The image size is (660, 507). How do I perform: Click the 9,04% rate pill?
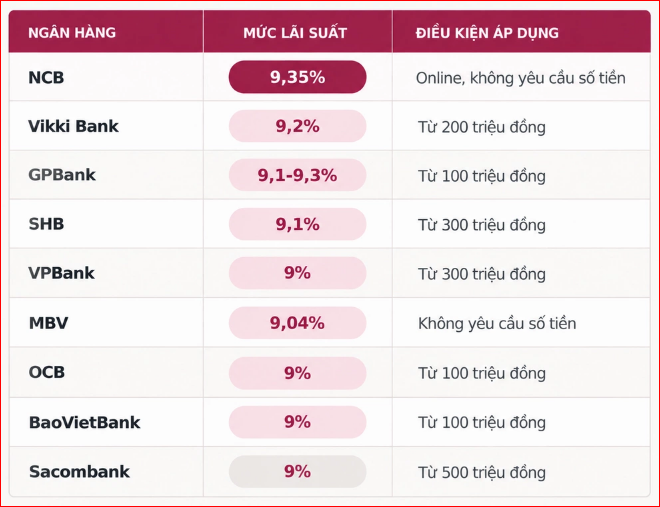pyautogui.click(x=297, y=323)
